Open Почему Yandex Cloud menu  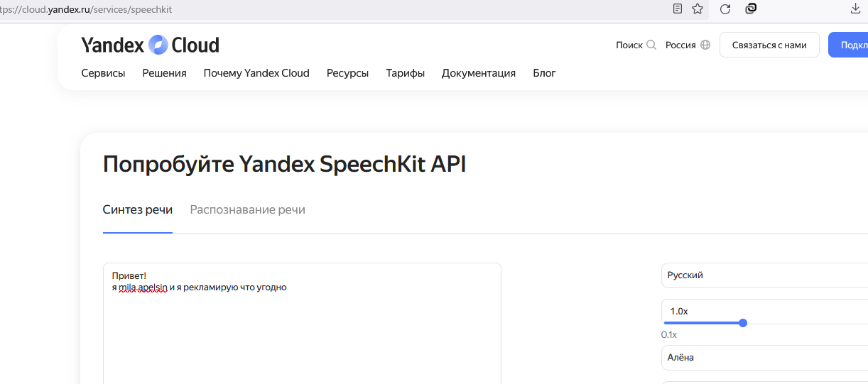256,72
